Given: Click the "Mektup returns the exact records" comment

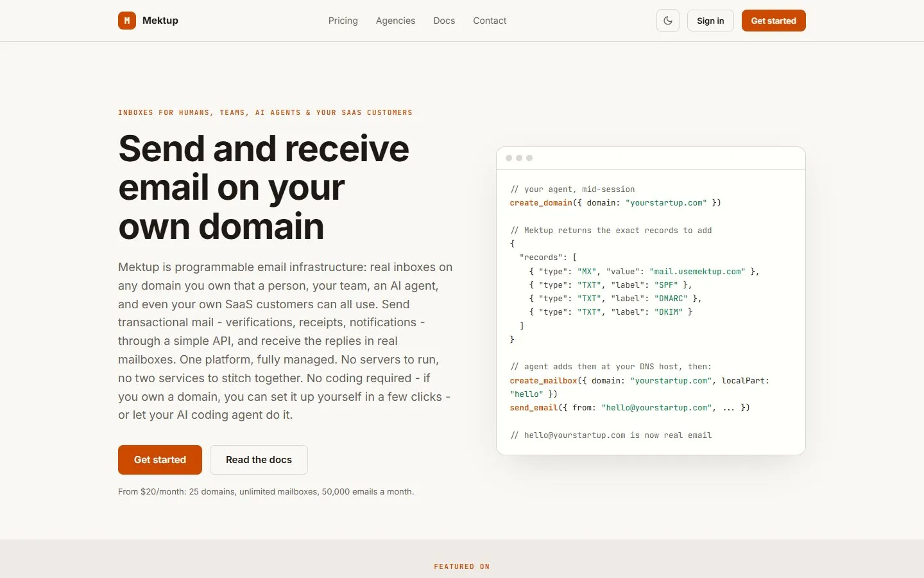Looking at the screenshot, I should (x=611, y=231).
